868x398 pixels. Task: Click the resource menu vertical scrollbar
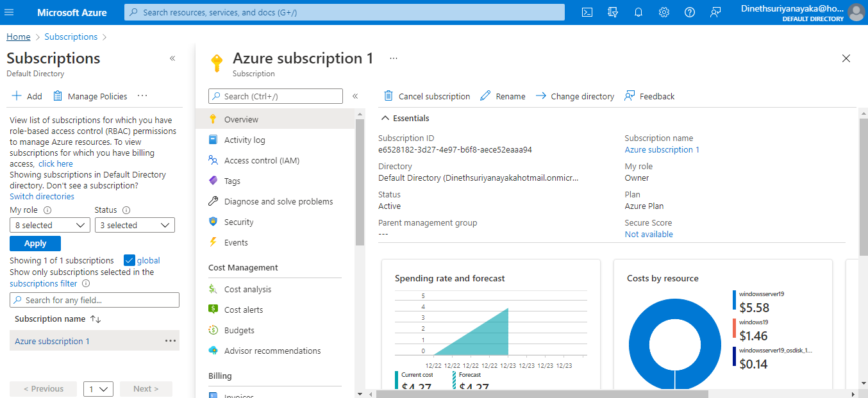coord(359,181)
